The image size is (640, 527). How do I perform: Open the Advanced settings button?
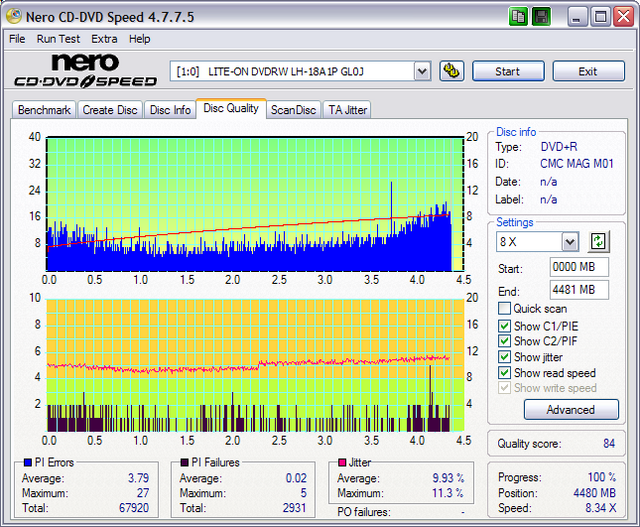pos(571,409)
